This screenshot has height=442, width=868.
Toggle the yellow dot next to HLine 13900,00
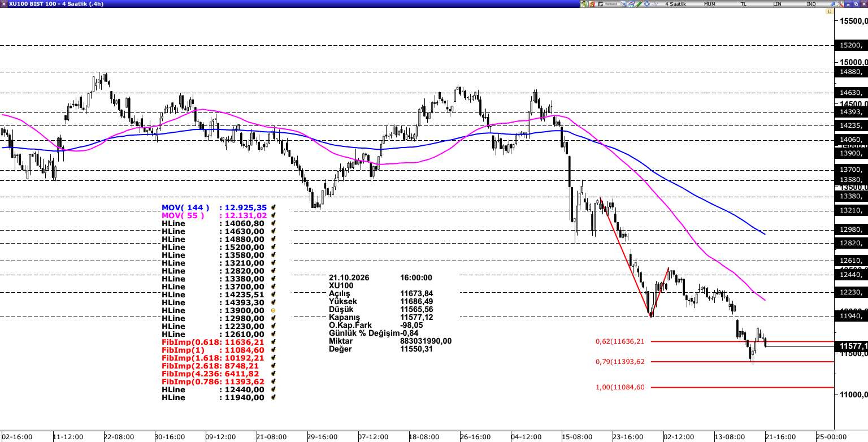click(274, 311)
